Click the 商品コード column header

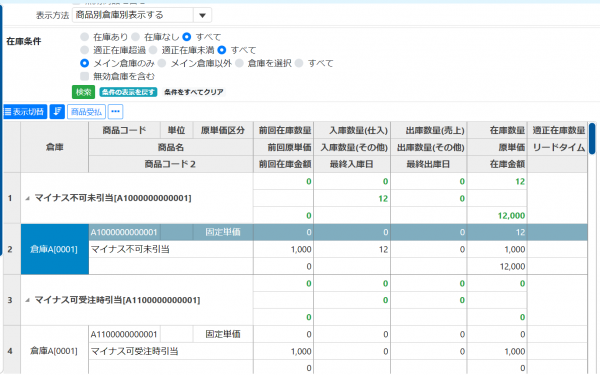(124, 130)
